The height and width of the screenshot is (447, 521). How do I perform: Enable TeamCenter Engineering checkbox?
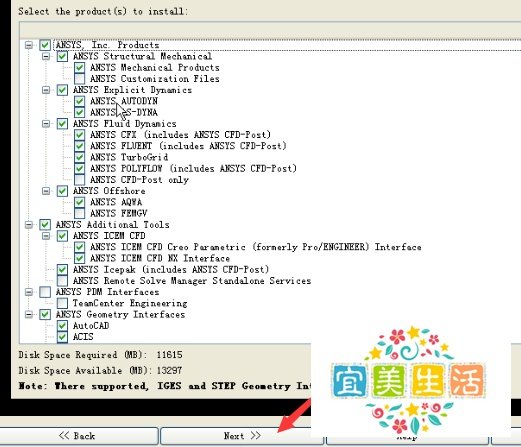(x=62, y=303)
